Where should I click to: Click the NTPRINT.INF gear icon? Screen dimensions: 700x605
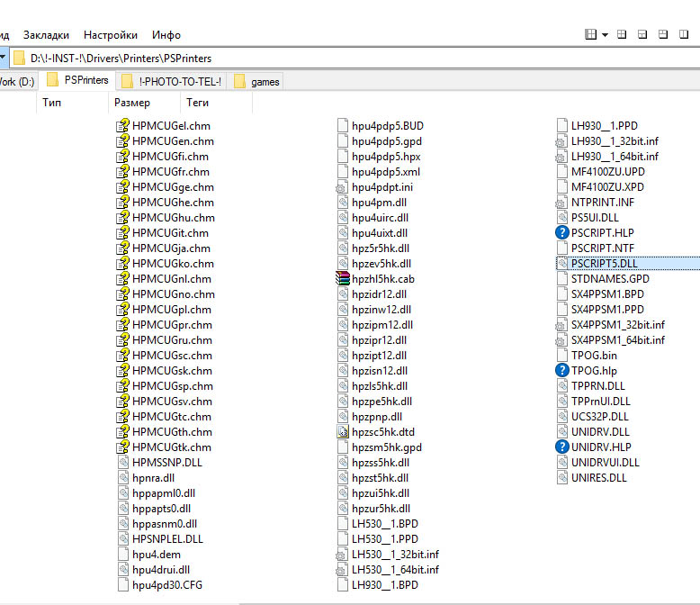click(561, 203)
